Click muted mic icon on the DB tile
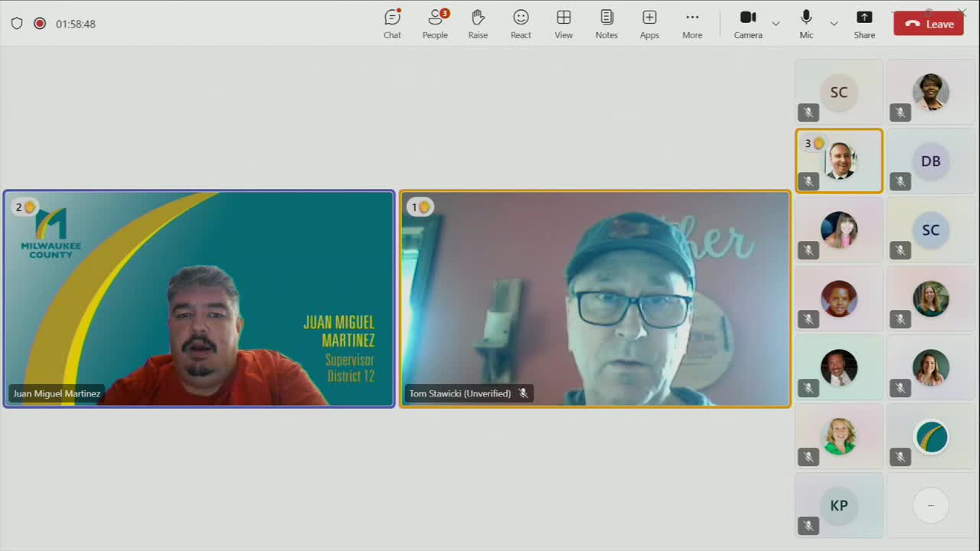 [x=900, y=181]
